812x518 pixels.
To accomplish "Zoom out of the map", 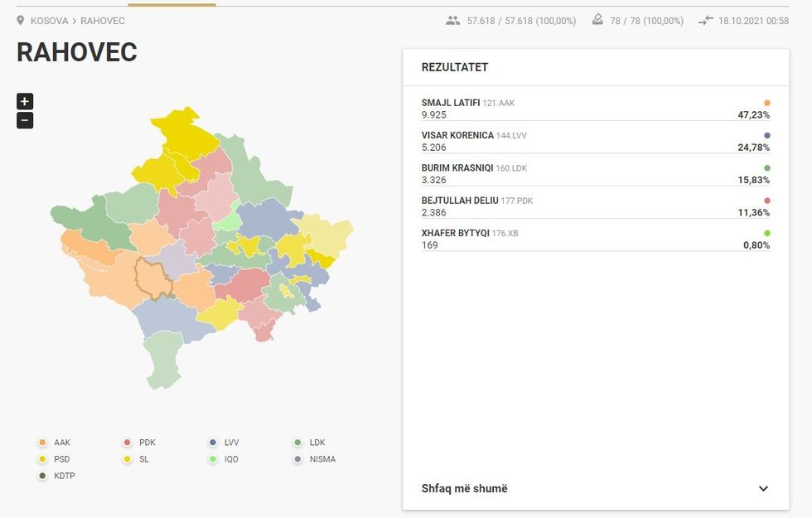I will point(25,120).
